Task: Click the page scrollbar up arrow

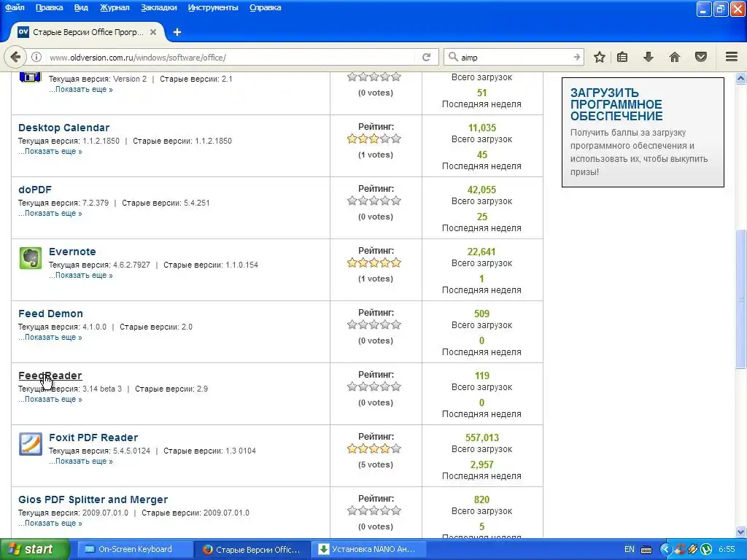Action: (x=741, y=78)
